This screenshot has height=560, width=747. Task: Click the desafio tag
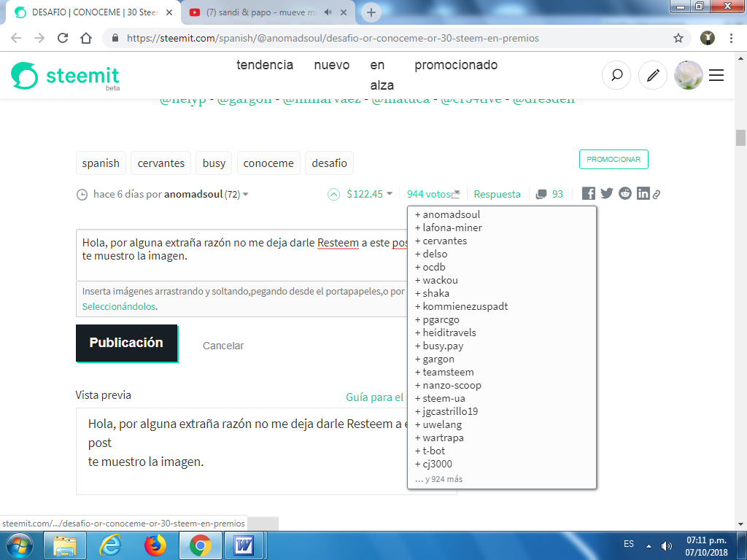pyautogui.click(x=329, y=163)
